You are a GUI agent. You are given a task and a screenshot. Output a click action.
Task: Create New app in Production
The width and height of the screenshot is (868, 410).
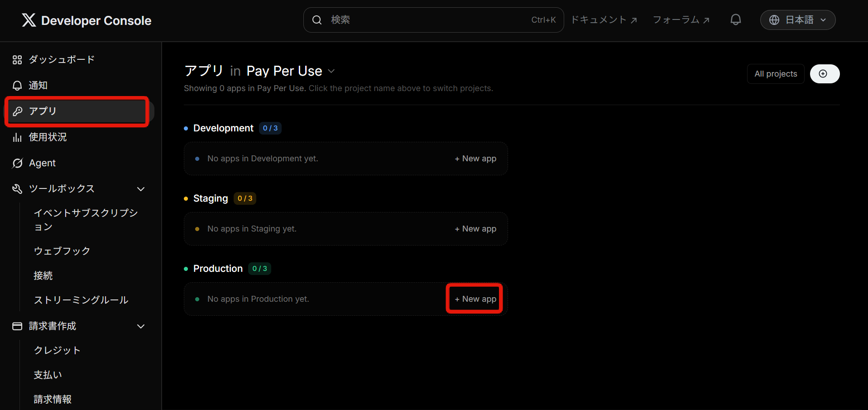[475, 299]
